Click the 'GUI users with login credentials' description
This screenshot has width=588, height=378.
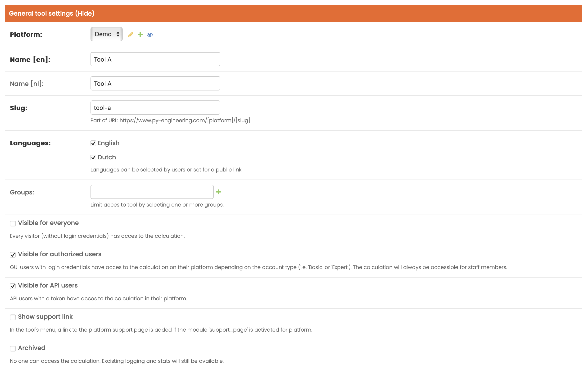258,267
